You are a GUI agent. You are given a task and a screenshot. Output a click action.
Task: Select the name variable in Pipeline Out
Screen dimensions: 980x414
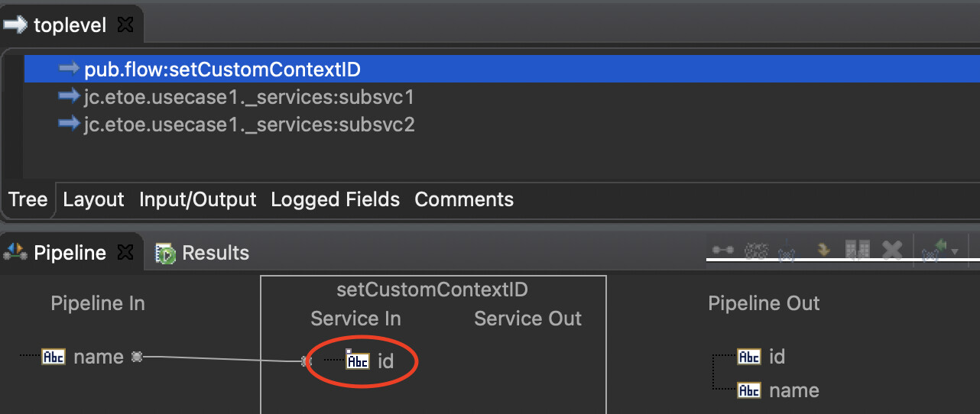(794, 390)
